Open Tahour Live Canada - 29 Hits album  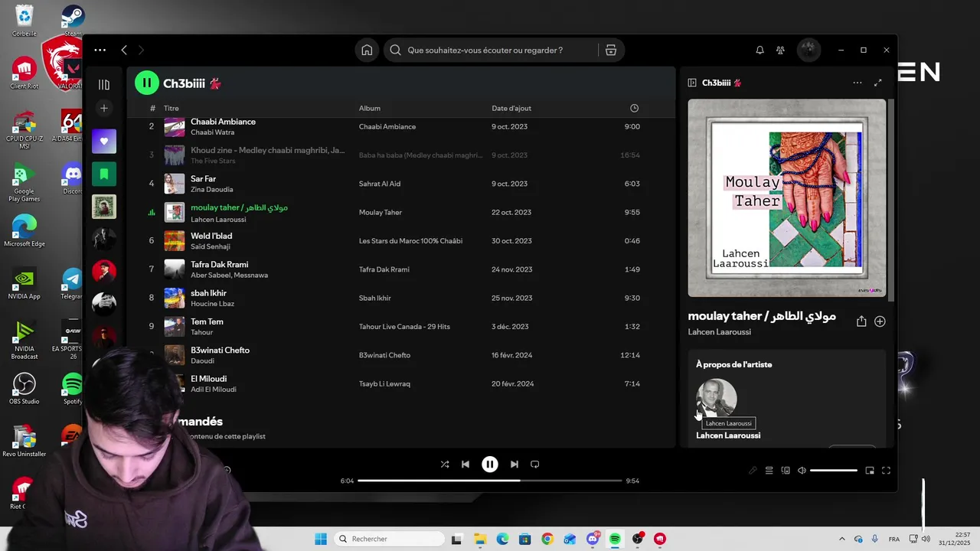tap(404, 327)
